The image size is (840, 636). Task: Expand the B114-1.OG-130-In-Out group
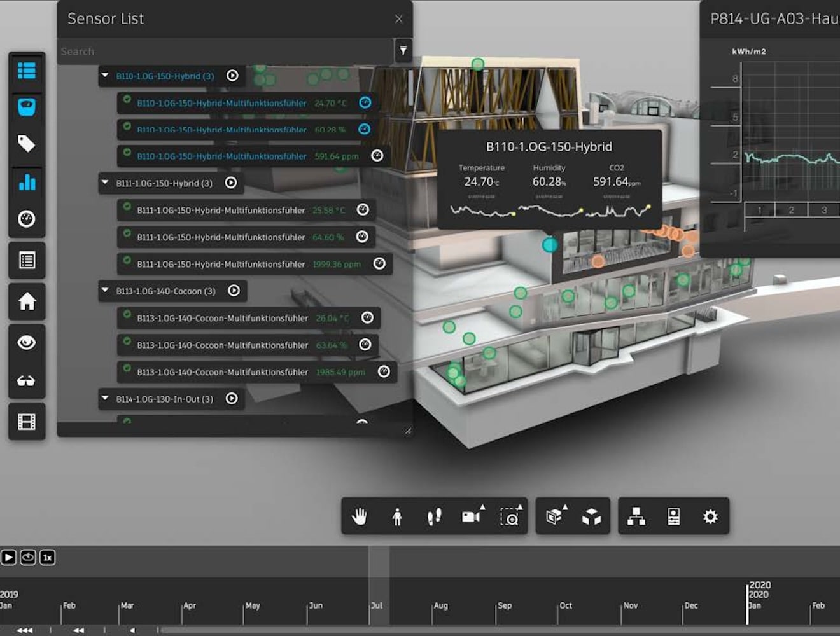[104, 399]
